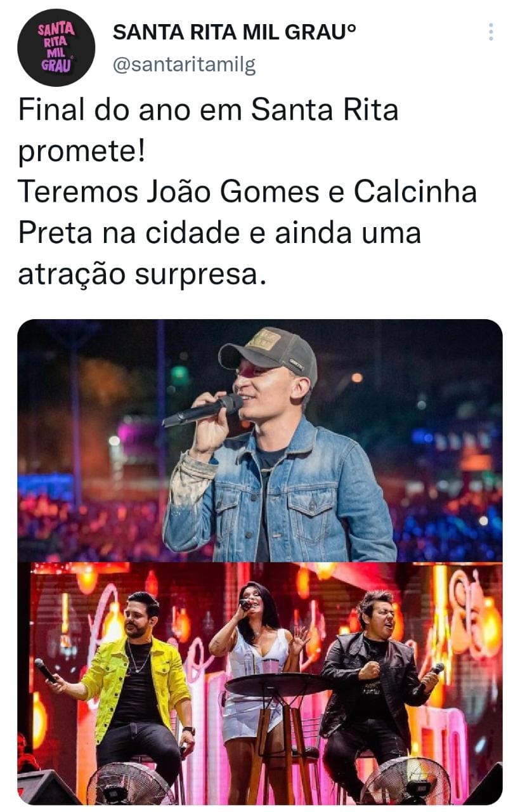Click the SANTA RITA MIL GRAU° display name
The width and height of the screenshot is (520, 812).
(x=234, y=34)
